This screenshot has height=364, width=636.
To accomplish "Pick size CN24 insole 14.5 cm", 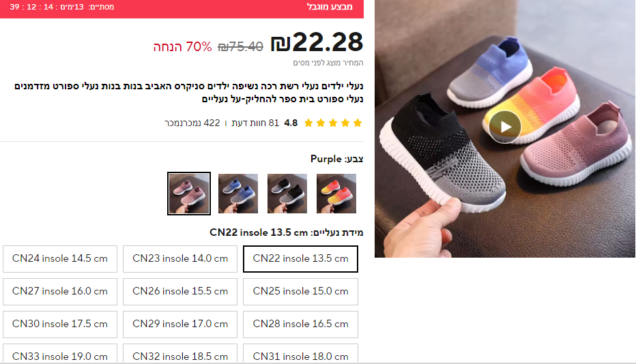I will click(x=60, y=258).
